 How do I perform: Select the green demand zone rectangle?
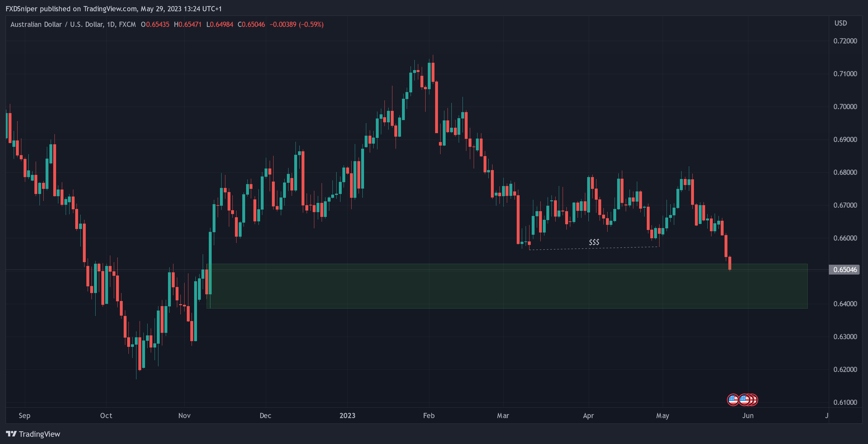[x=506, y=290]
